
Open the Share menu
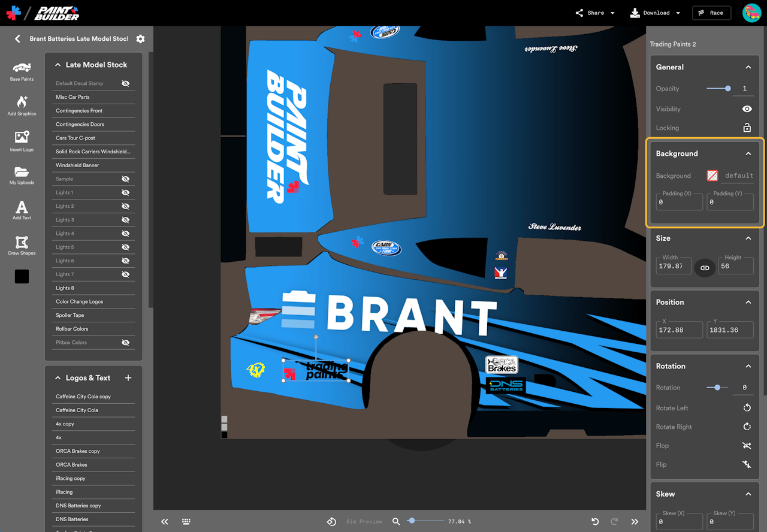point(595,13)
